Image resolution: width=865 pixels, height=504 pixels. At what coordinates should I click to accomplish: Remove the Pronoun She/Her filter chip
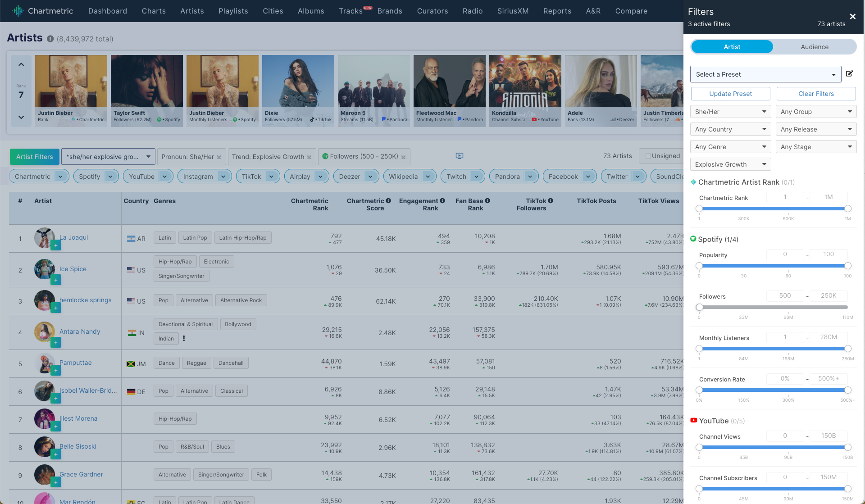click(219, 157)
